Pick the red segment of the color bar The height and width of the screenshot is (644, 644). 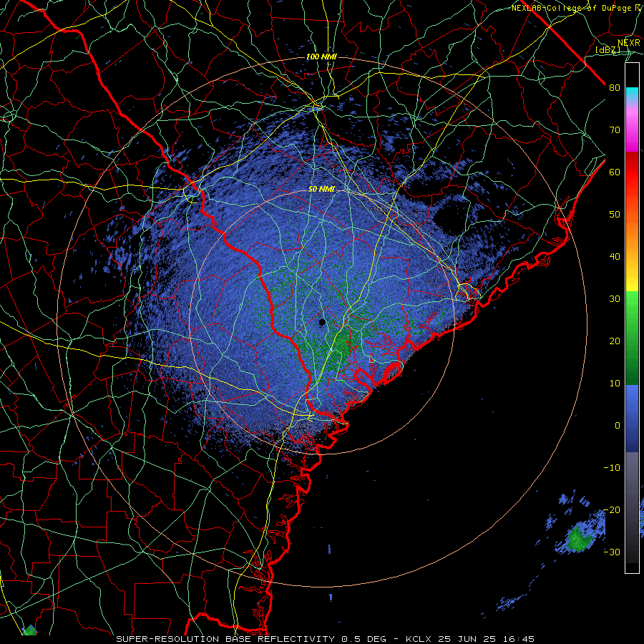tap(632, 172)
